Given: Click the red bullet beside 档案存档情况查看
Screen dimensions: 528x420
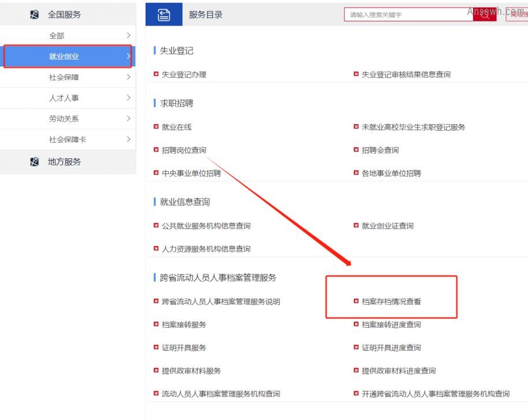Looking at the screenshot, I should click(x=356, y=301).
